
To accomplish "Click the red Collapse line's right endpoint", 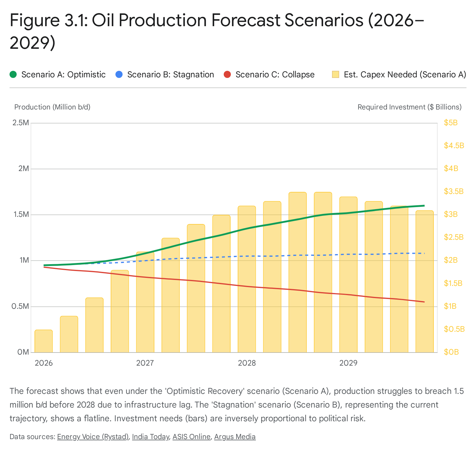I will pyautogui.click(x=424, y=302).
